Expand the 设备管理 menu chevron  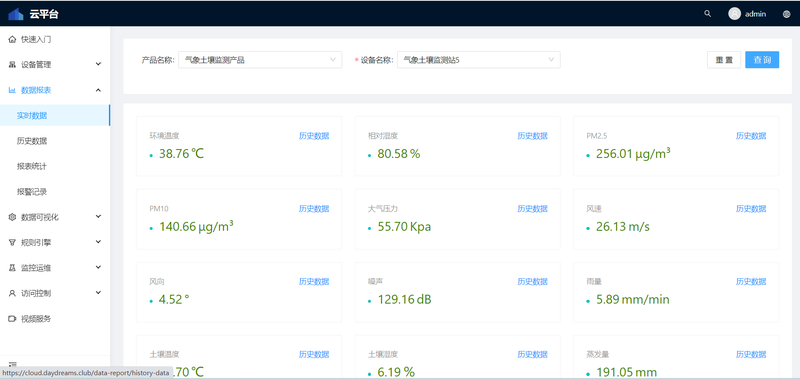coord(98,64)
